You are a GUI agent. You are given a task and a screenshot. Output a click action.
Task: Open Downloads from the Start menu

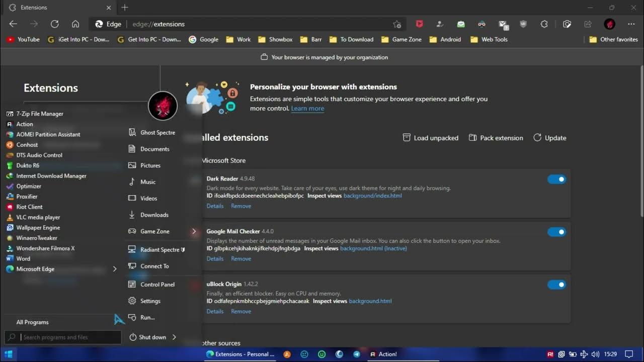pos(148,215)
